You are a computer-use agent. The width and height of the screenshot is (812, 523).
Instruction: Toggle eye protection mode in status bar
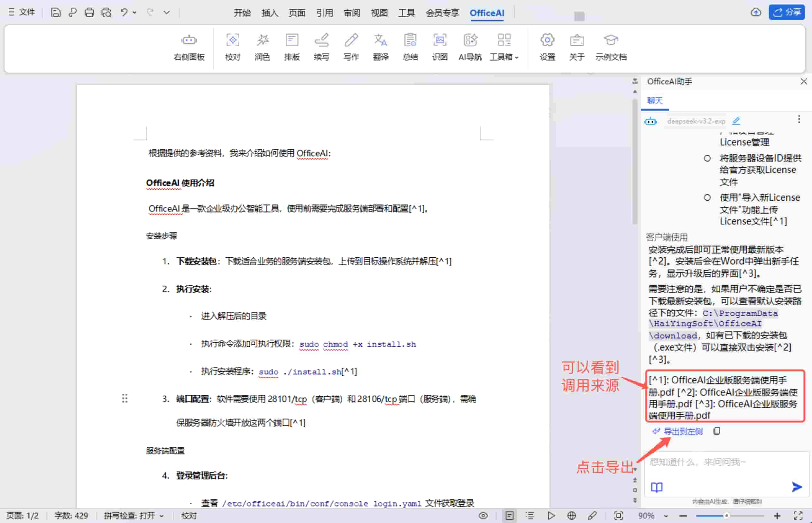click(483, 516)
